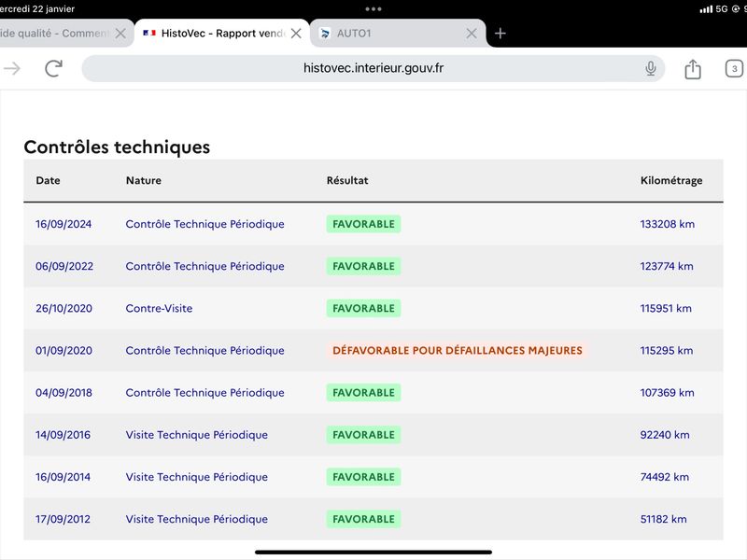This screenshot has width=747, height=560.
Task: Select the date 16/09/2014
Action: click(63, 477)
